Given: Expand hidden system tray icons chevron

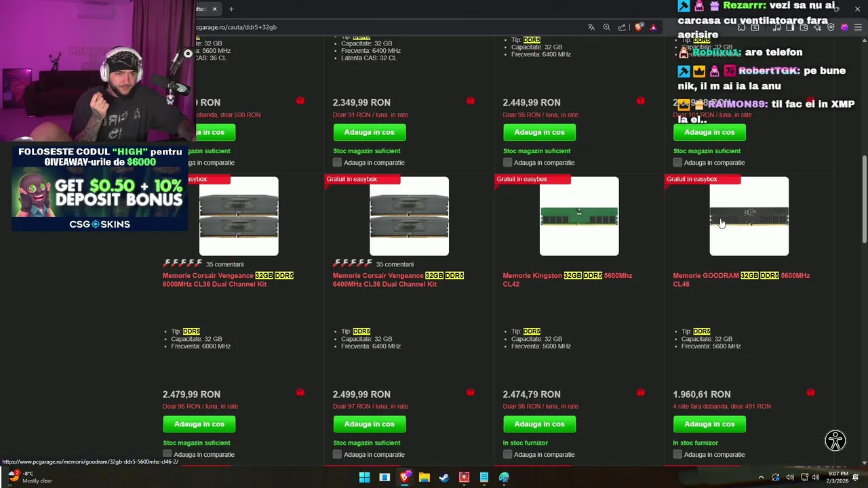Looking at the screenshot, I should [x=761, y=477].
